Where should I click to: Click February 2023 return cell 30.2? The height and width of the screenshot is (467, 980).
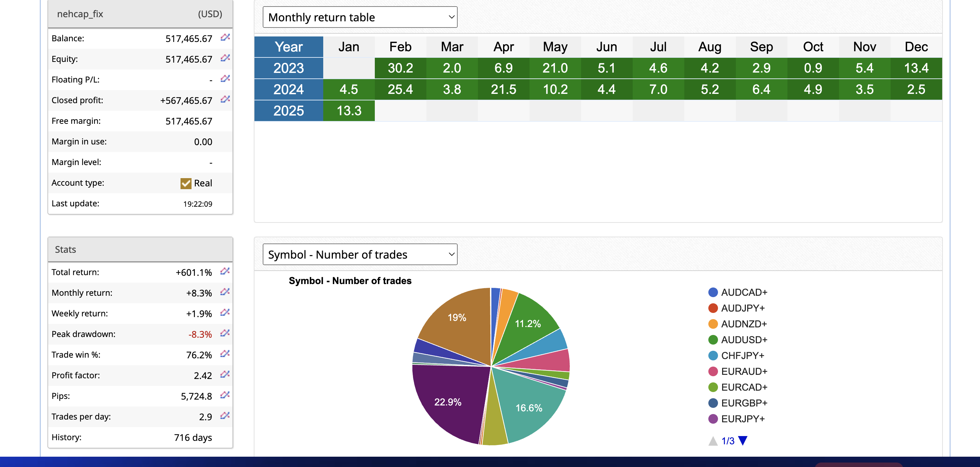coord(400,68)
